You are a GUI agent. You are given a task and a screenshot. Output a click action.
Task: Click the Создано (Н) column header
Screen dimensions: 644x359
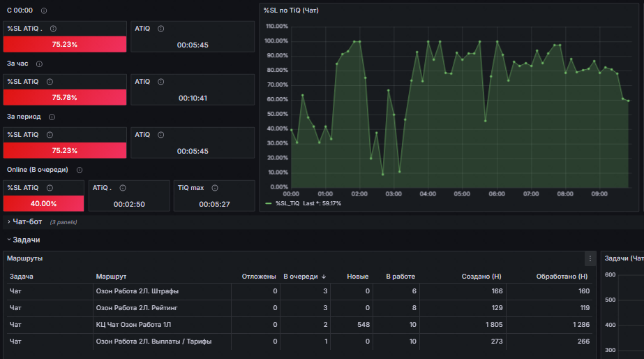pyautogui.click(x=481, y=277)
